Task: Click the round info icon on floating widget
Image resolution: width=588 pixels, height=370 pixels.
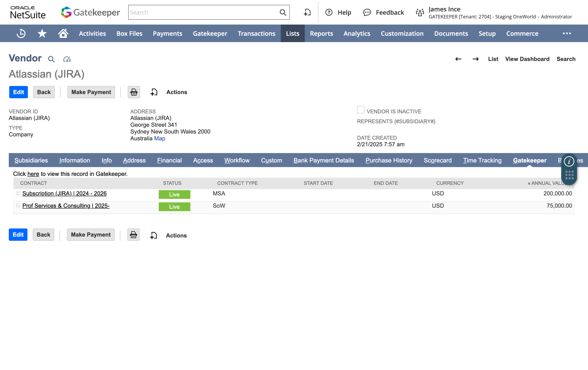Action: click(569, 161)
